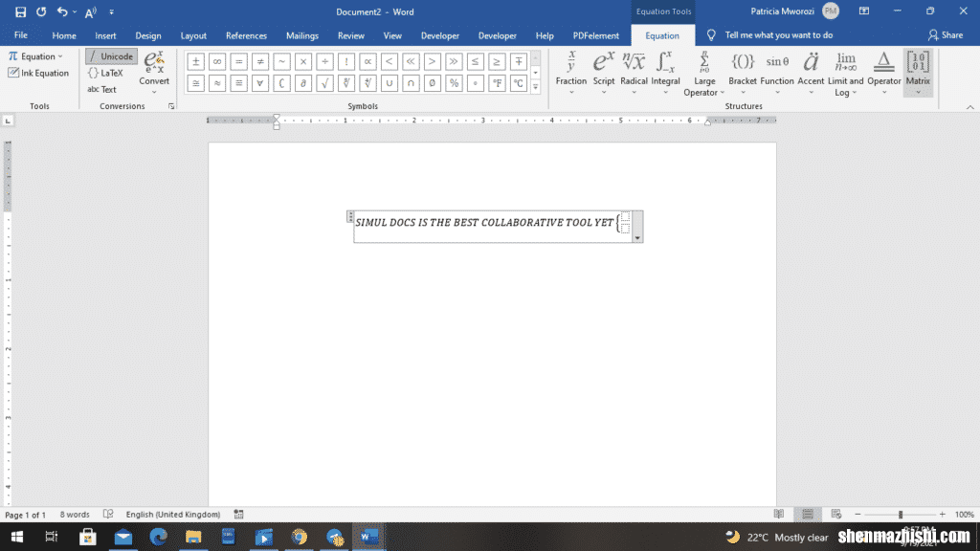Image resolution: width=980 pixels, height=551 pixels.
Task: Open the Large Operator dropdown
Action: pos(704,73)
